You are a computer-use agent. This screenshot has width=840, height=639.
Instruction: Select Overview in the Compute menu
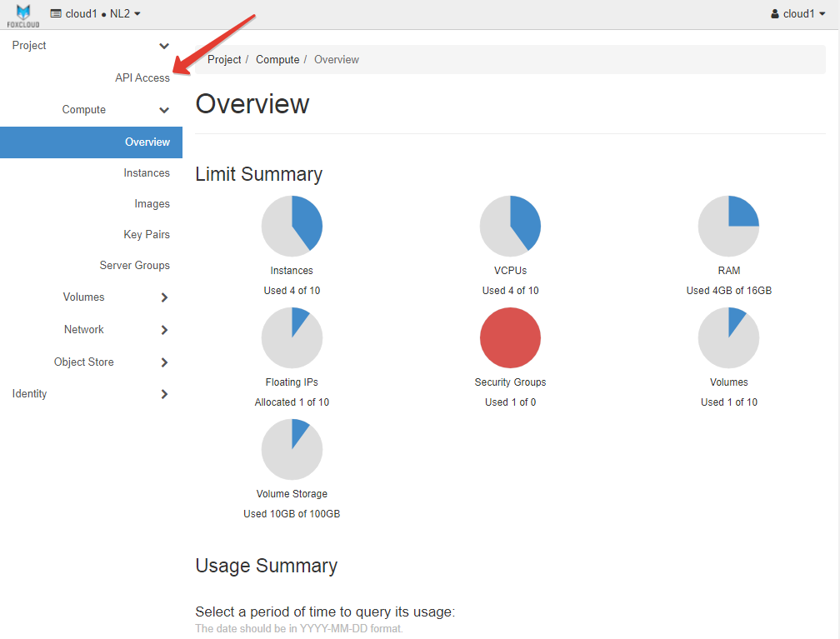click(147, 142)
